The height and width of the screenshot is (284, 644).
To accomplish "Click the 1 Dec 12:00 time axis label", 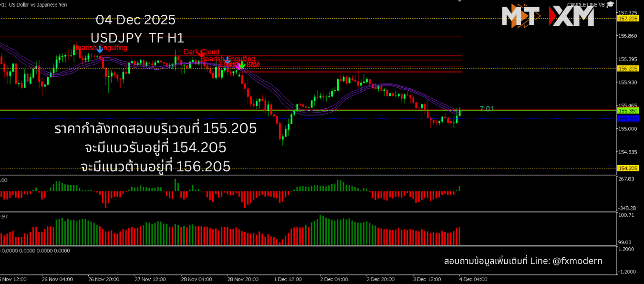I will [x=288, y=279].
